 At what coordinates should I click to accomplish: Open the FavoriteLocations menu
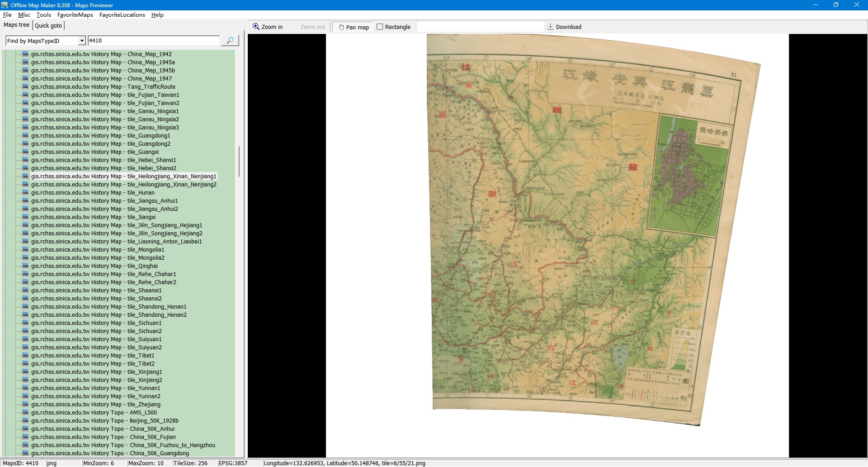[122, 15]
